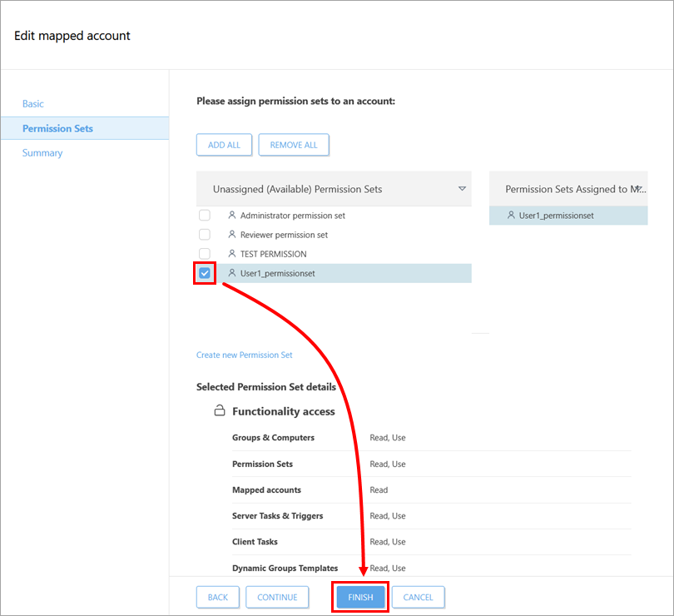Switch to the Summary step

click(x=42, y=153)
